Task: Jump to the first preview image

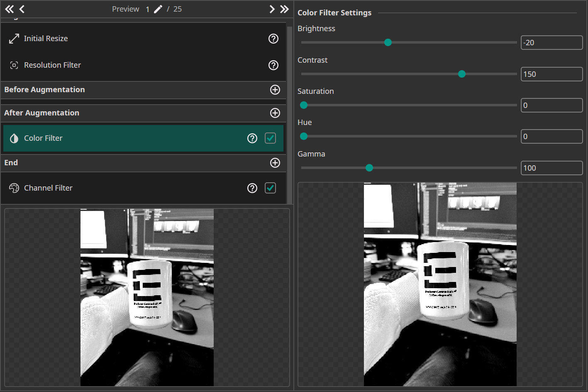Action: point(9,9)
